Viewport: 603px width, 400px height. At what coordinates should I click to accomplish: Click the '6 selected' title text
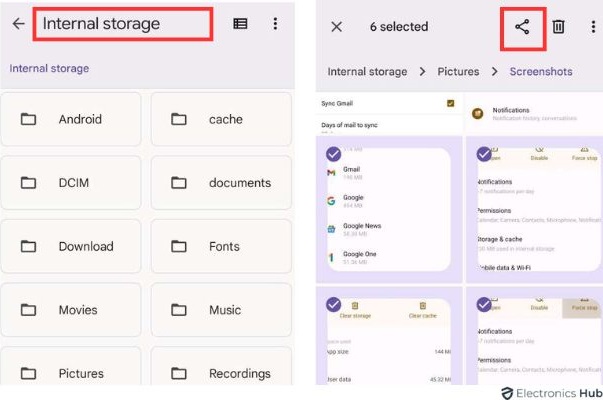(399, 27)
